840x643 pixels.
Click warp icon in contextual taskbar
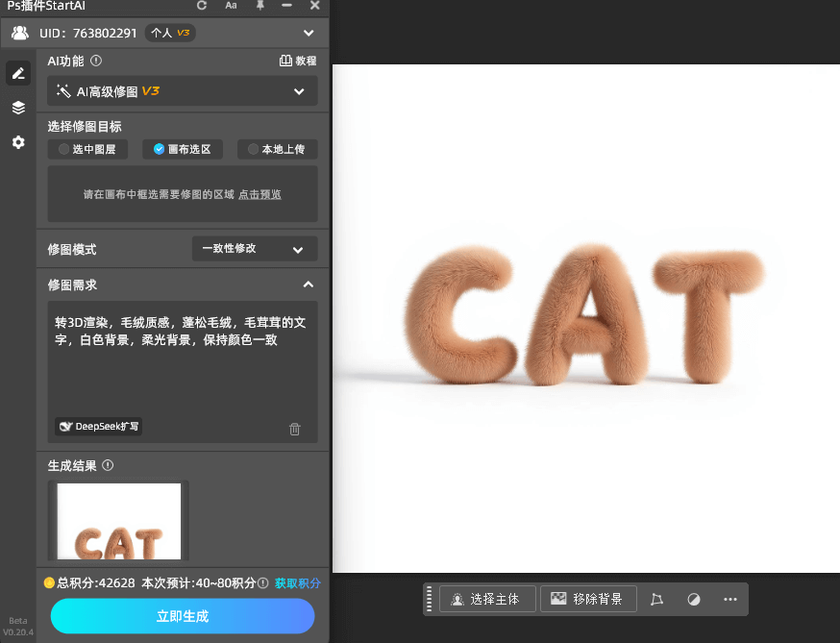click(x=657, y=599)
